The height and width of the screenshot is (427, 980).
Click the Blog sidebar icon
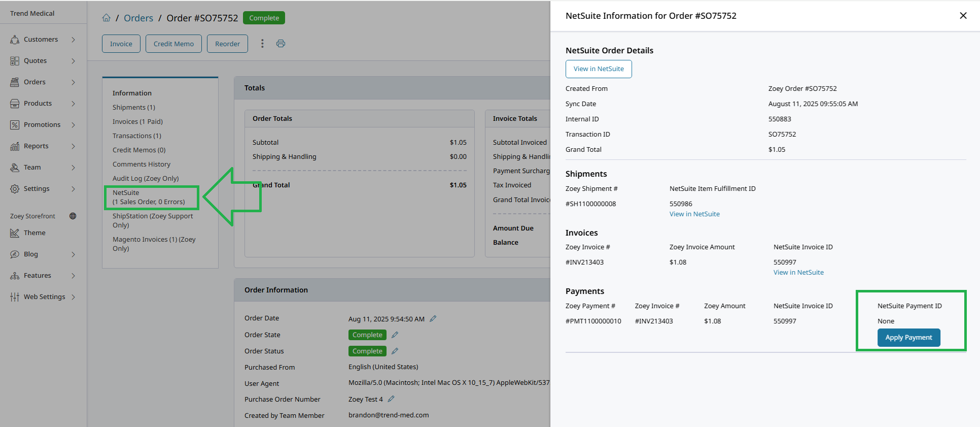pyautogui.click(x=15, y=254)
